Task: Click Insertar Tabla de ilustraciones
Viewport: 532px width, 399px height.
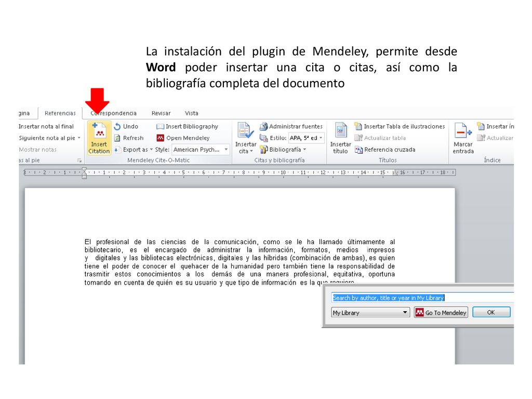Action: coord(400,126)
